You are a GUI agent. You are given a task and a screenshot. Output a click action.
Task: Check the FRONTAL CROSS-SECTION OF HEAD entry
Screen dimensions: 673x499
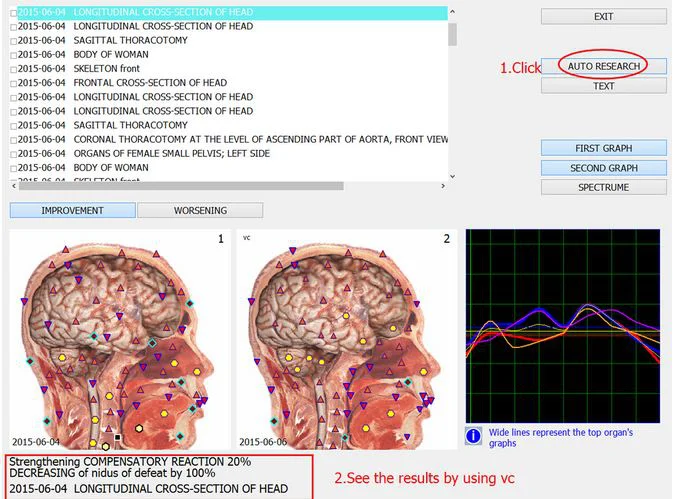tap(13, 83)
